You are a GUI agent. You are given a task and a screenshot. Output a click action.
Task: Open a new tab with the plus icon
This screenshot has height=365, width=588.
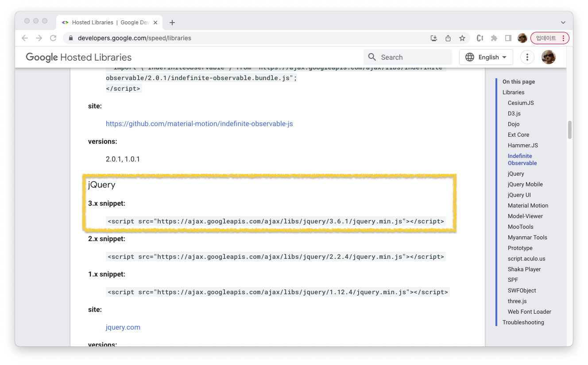click(x=172, y=23)
